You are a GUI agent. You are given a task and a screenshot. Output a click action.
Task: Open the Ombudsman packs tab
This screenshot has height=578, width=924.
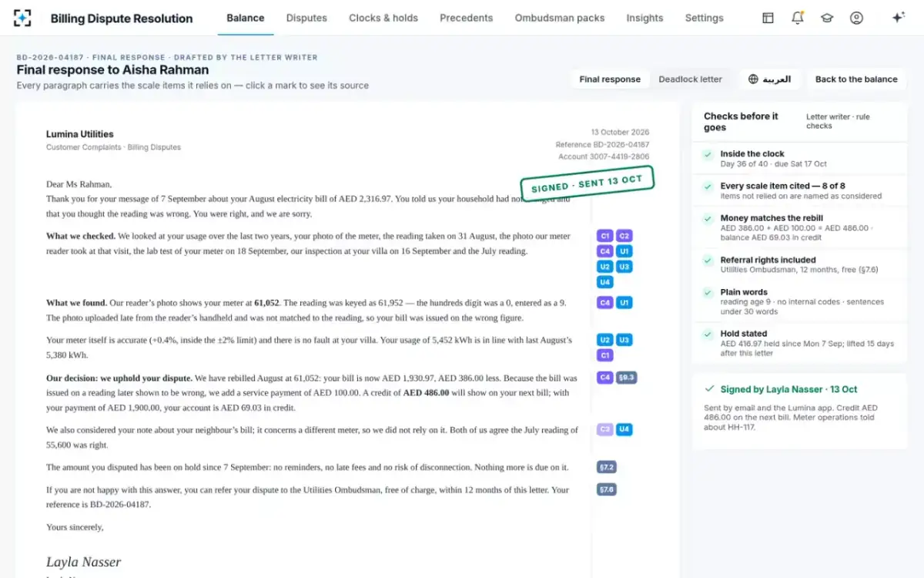[560, 18]
